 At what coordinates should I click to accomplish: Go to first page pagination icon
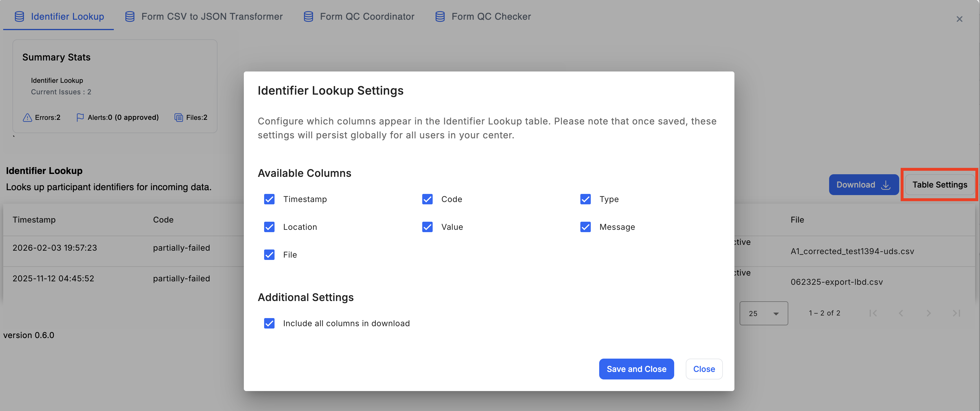[873, 313]
